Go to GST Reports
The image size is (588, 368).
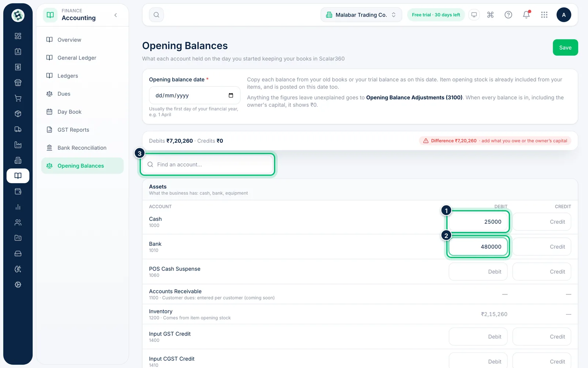click(82, 130)
